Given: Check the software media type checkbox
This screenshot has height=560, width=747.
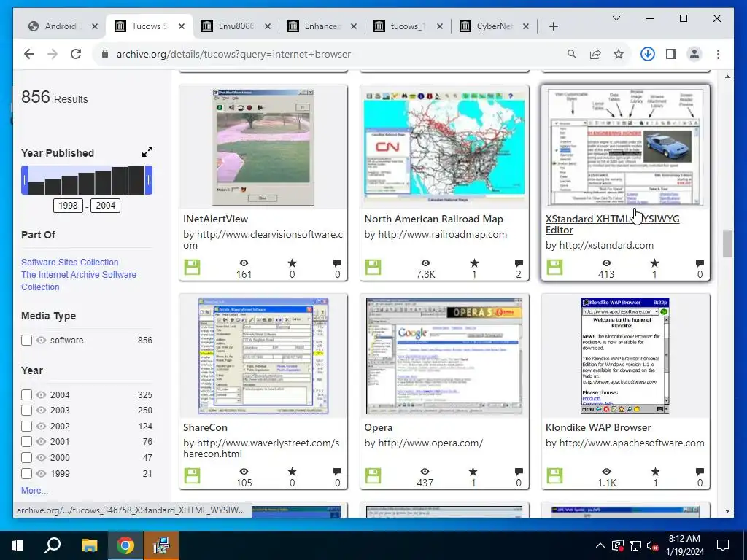Looking at the screenshot, I should coord(27,341).
